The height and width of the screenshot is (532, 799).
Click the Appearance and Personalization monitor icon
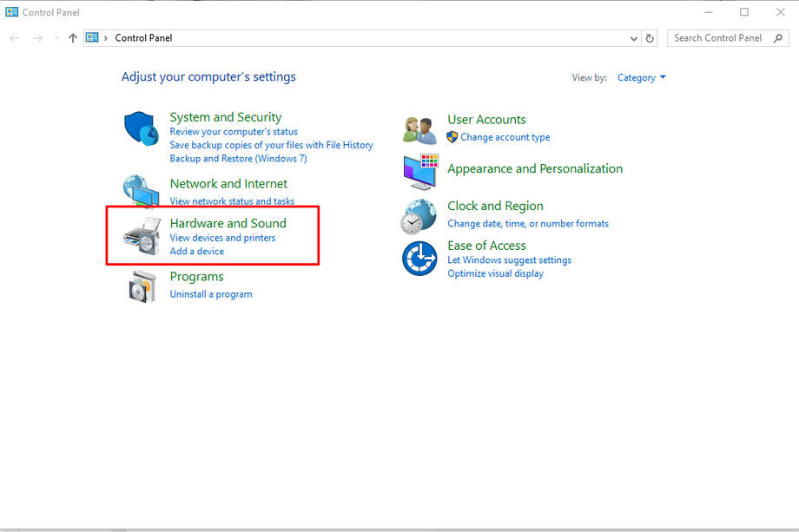point(421,171)
